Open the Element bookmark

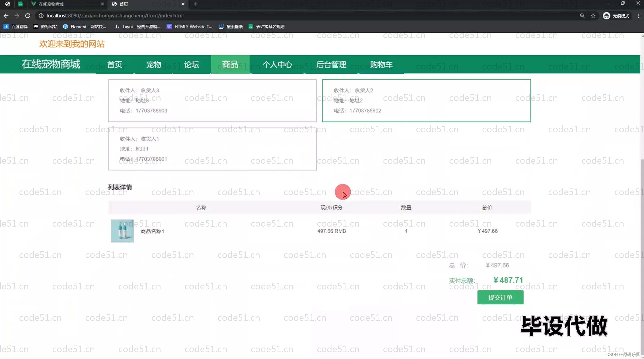click(85, 26)
